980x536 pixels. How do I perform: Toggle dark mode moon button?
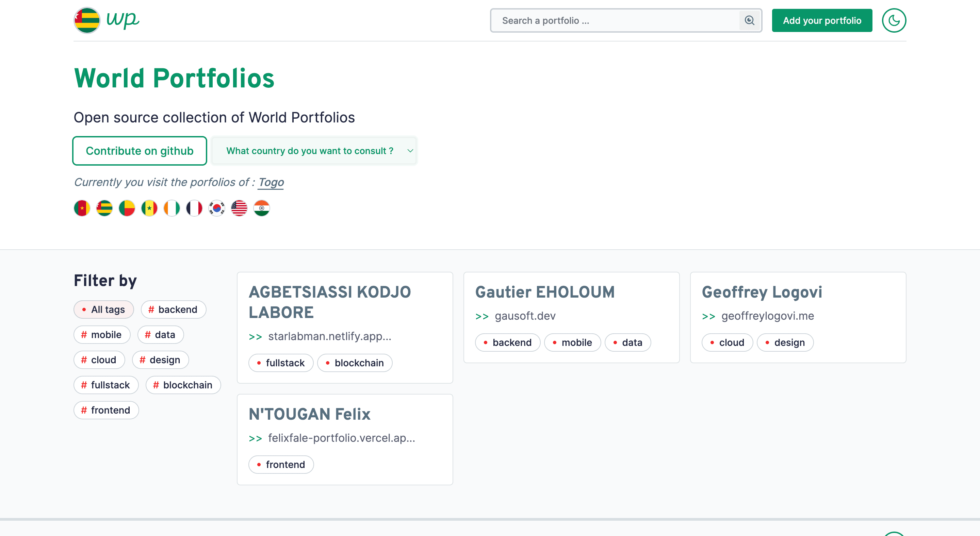point(894,20)
